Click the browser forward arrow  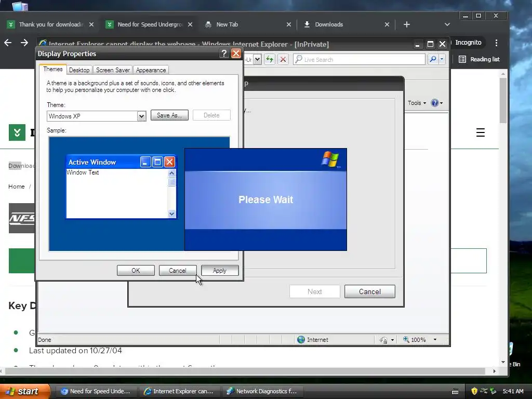tap(24, 43)
